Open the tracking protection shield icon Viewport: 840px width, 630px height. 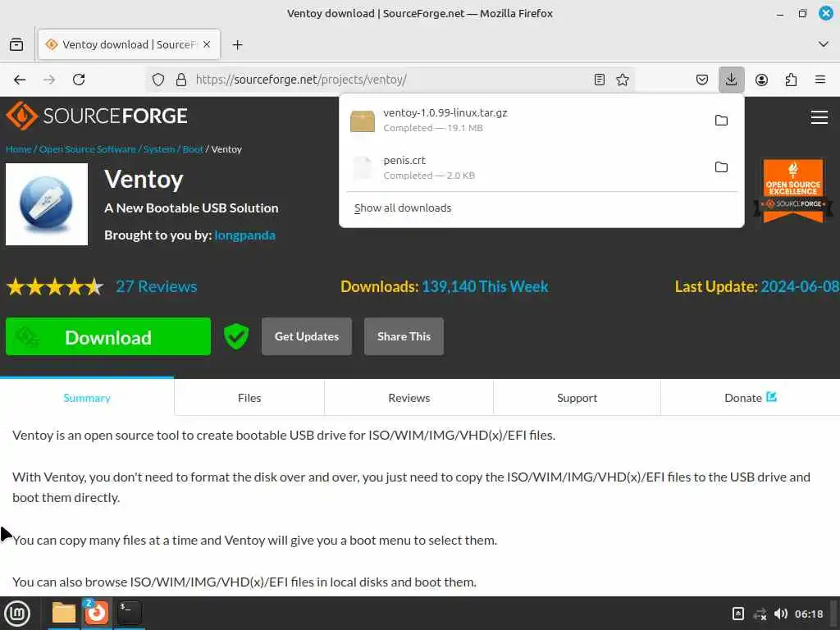(x=158, y=80)
